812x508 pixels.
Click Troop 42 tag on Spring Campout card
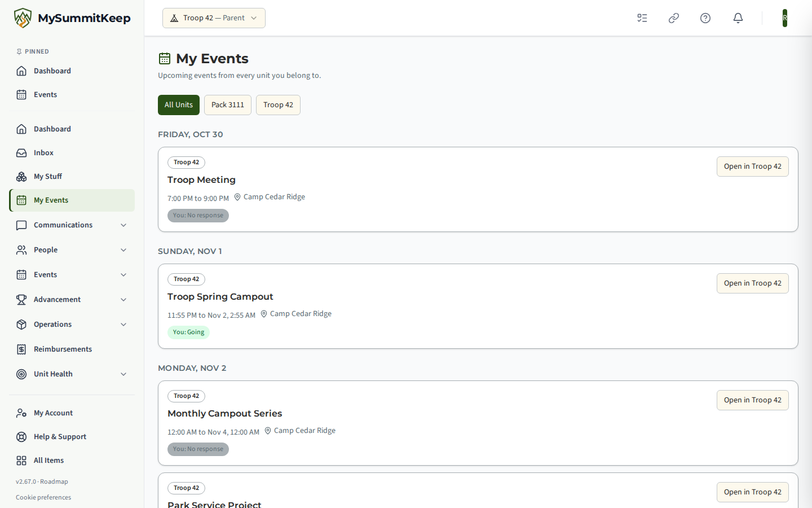(x=186, y=279)
